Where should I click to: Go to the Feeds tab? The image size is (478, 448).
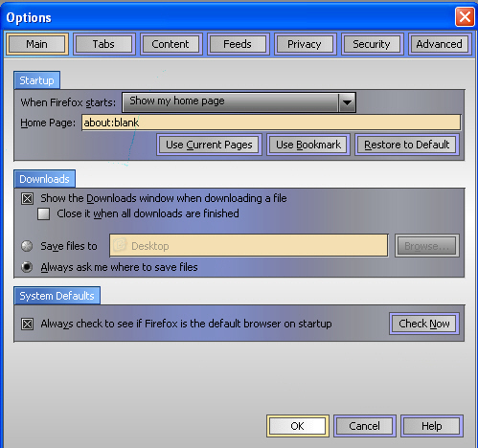[238, 44]
